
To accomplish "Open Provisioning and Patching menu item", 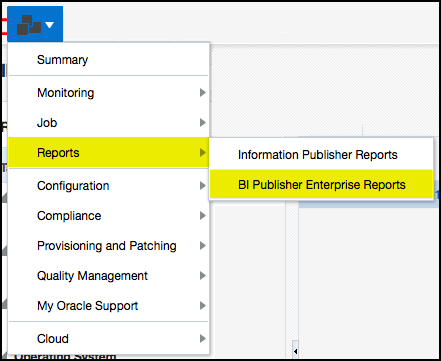I will click(x=108, y=246).
